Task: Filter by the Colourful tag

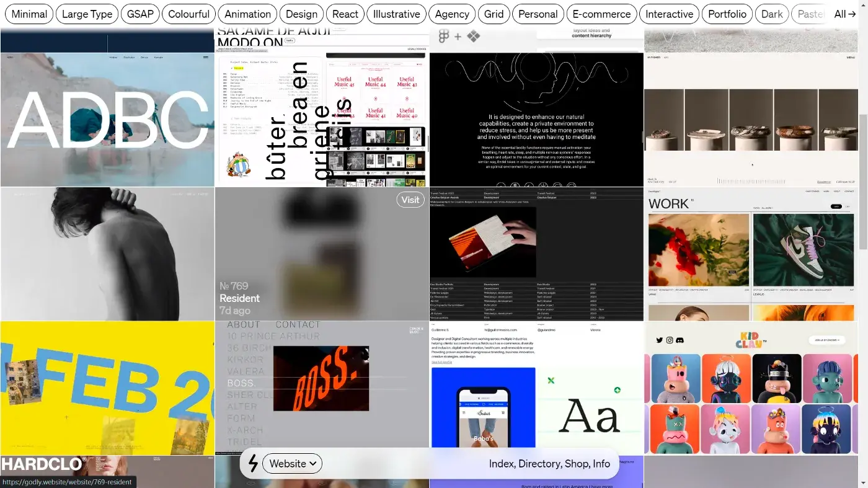Action: 189,14
